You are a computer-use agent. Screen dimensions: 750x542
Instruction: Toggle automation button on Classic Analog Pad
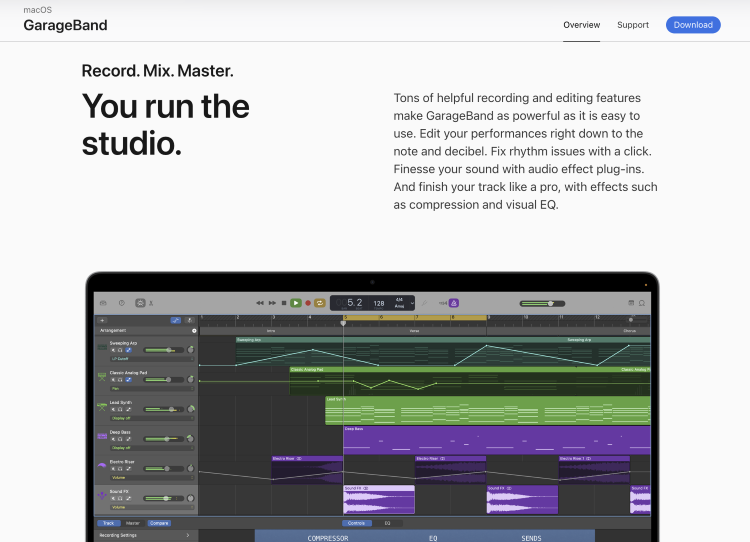tap(128, 380)
